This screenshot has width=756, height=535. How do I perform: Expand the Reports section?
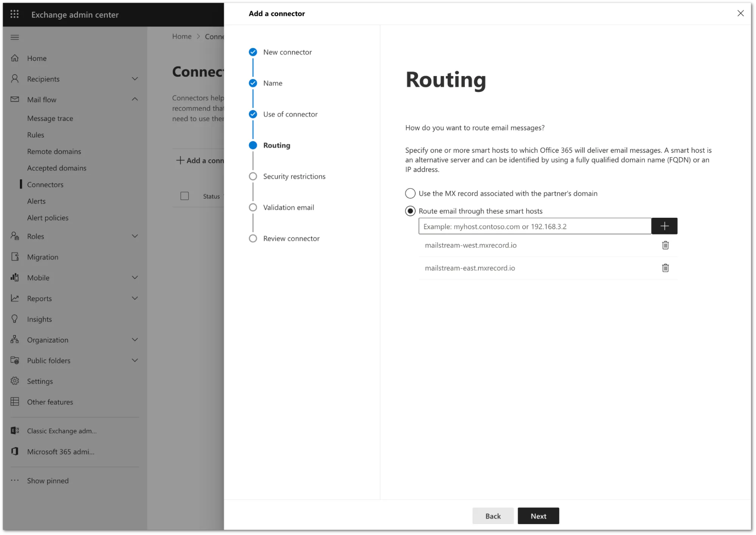(x=135, y=298)
